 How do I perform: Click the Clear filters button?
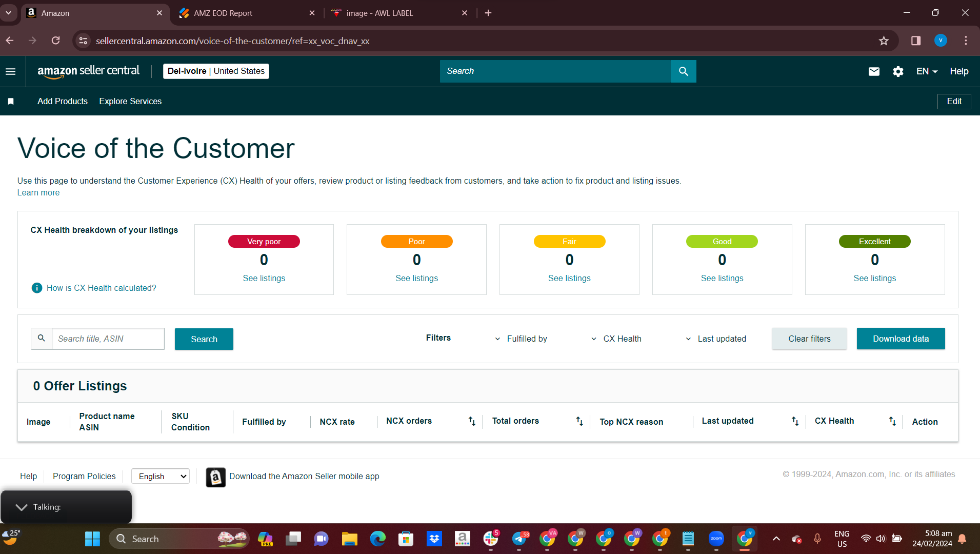pyautogui.click(x=809, y=339)
